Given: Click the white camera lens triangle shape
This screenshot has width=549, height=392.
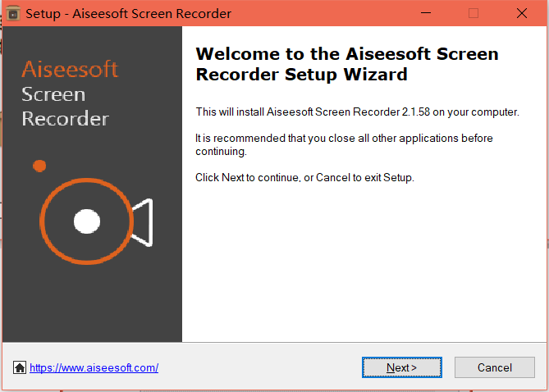Looking at the screenshot, I should click(142, 222).
